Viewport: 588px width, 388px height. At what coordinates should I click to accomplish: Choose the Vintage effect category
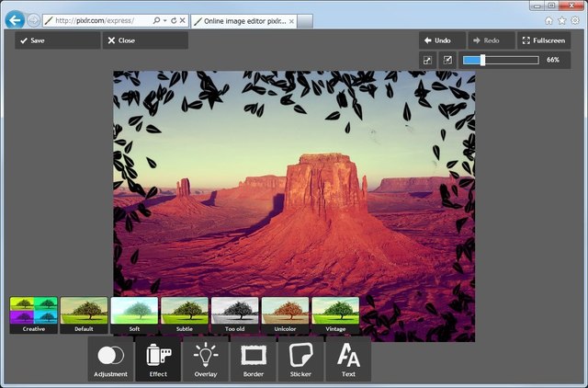(335, 314)
